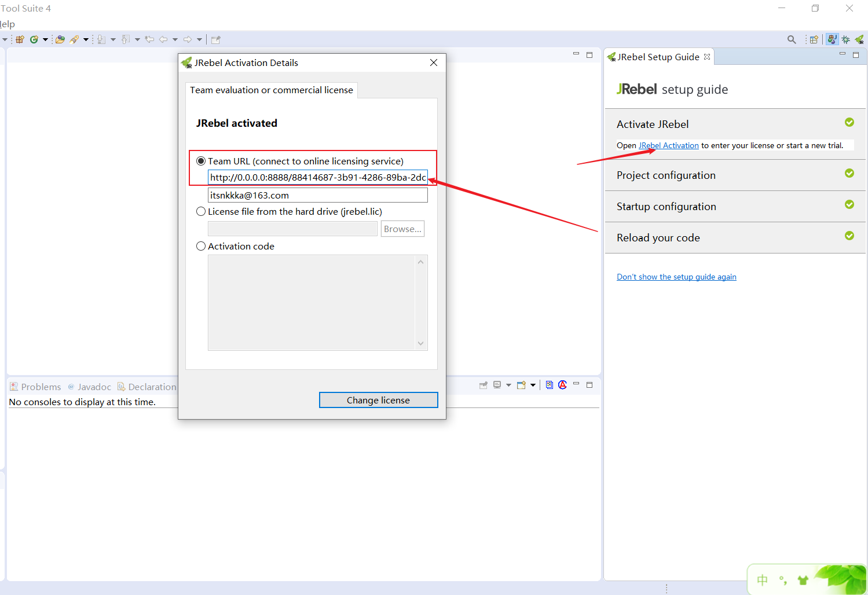This screenshot has height=595, width=868.
Task: Select the JRebel Setup Guide tab
Action: 658,57
